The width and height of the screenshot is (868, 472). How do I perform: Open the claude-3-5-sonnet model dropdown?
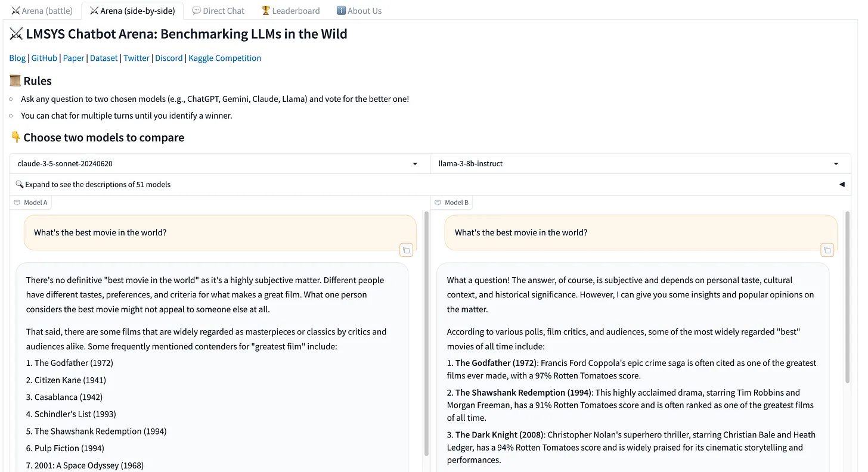point(218,163)
